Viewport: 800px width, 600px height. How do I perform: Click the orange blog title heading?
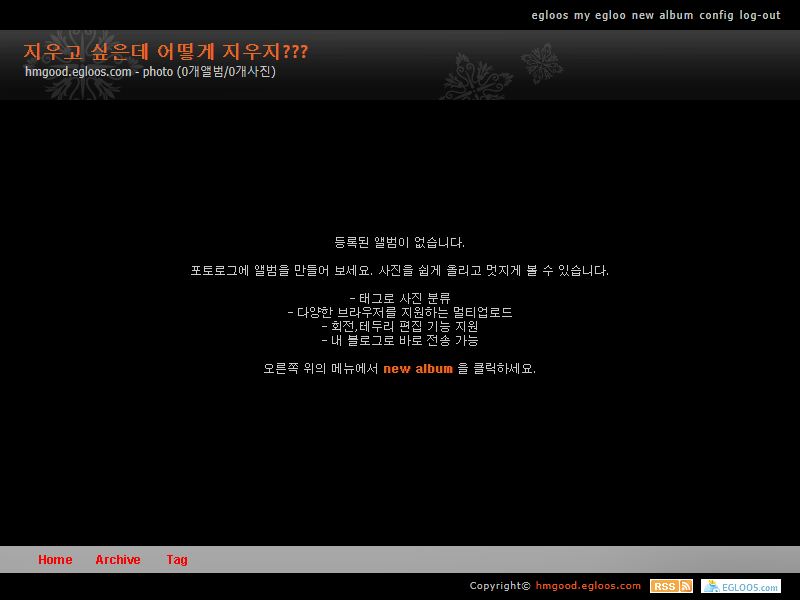pos(166,52)
